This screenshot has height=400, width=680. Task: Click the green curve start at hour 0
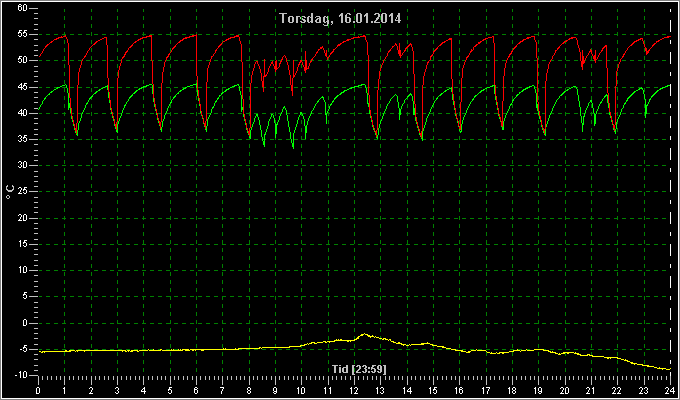39,109
